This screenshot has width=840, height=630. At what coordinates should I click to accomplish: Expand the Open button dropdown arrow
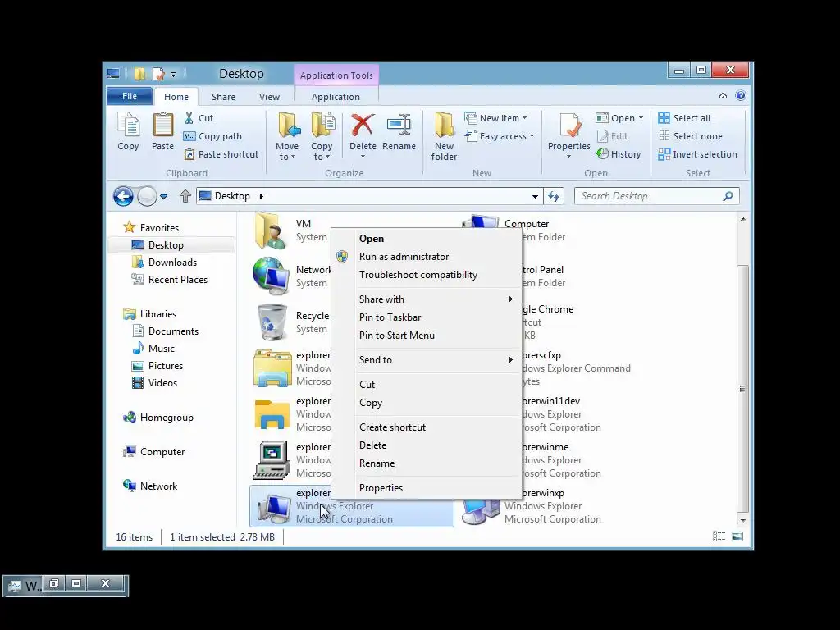(x=641, y=118)
